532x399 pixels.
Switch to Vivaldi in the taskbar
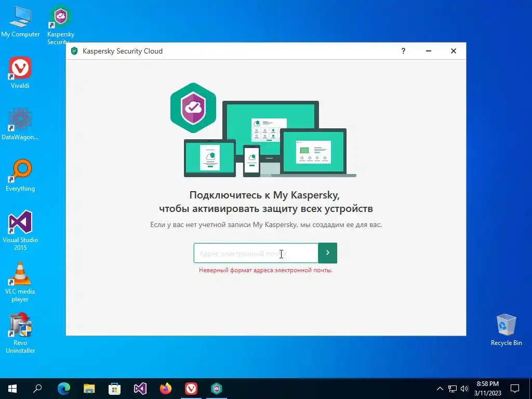191,389
